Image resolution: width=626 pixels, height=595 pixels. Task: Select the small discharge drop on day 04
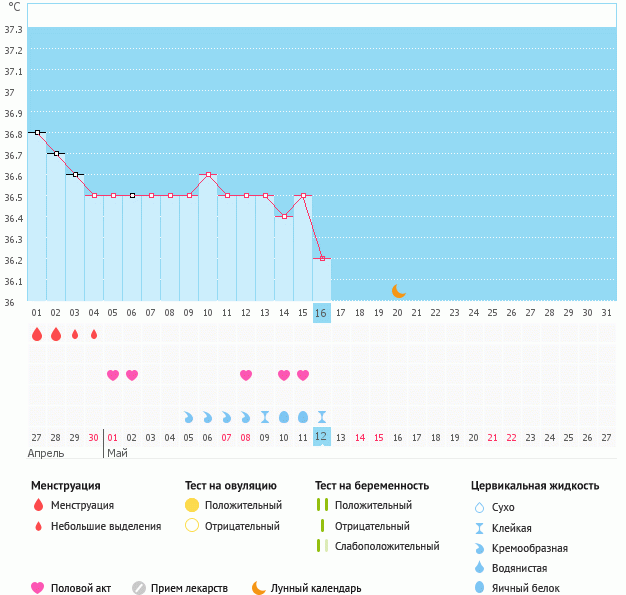click(94, 335)
